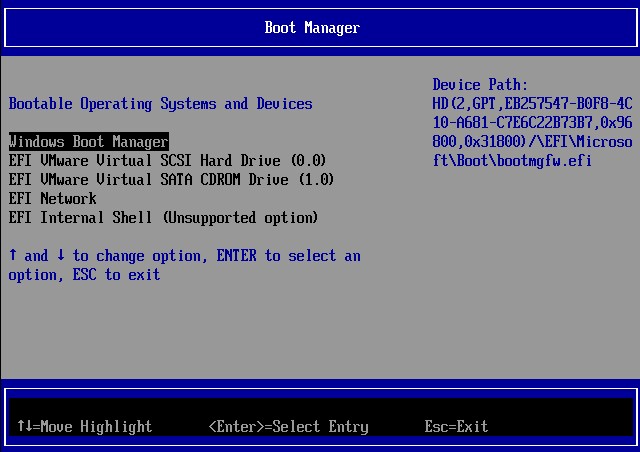The height and width of the screenshot is (452, 640).
Task: Click the Esc=Exit footer hint
Action: 456,427
